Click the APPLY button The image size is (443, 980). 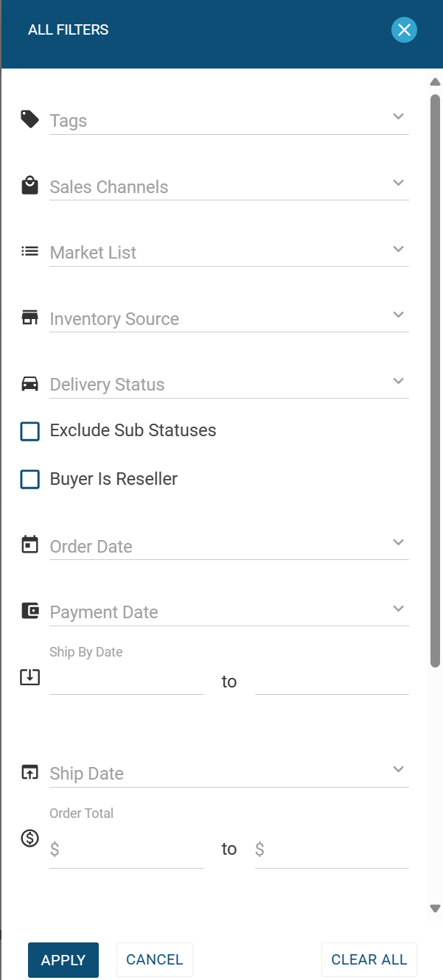(x=63, y=960)
